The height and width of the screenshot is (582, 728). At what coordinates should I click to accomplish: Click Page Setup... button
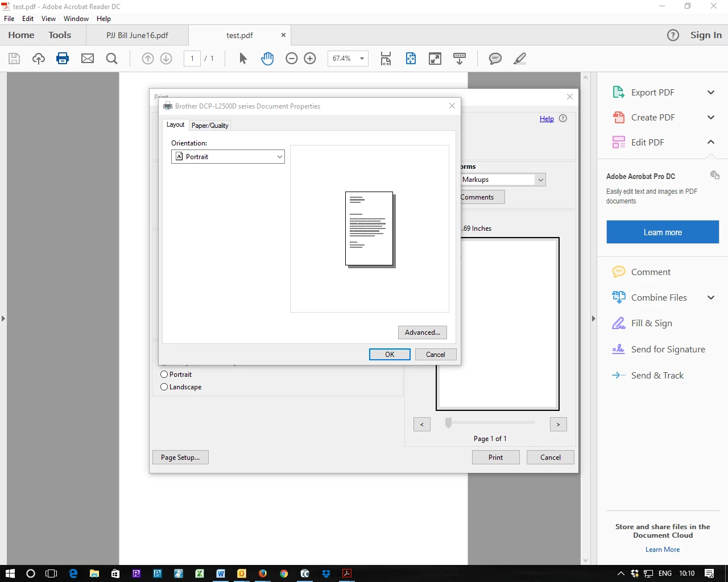click(180, 458)
